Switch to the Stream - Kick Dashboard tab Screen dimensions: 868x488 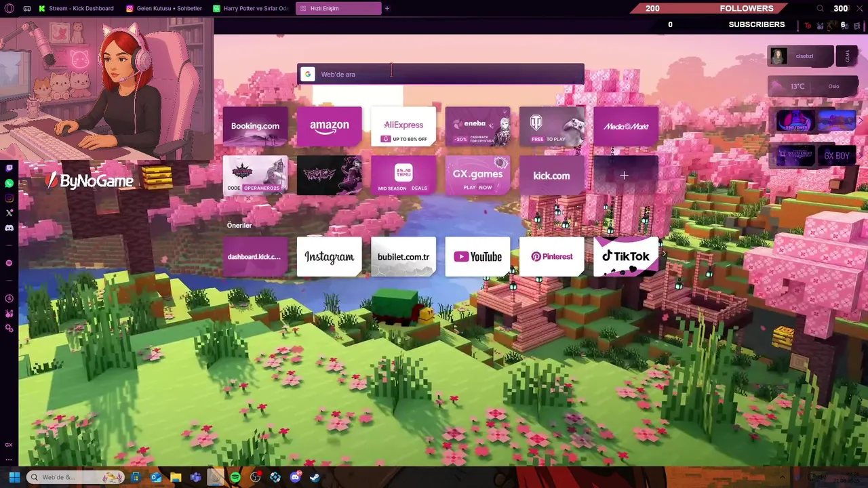coord(77,8)
